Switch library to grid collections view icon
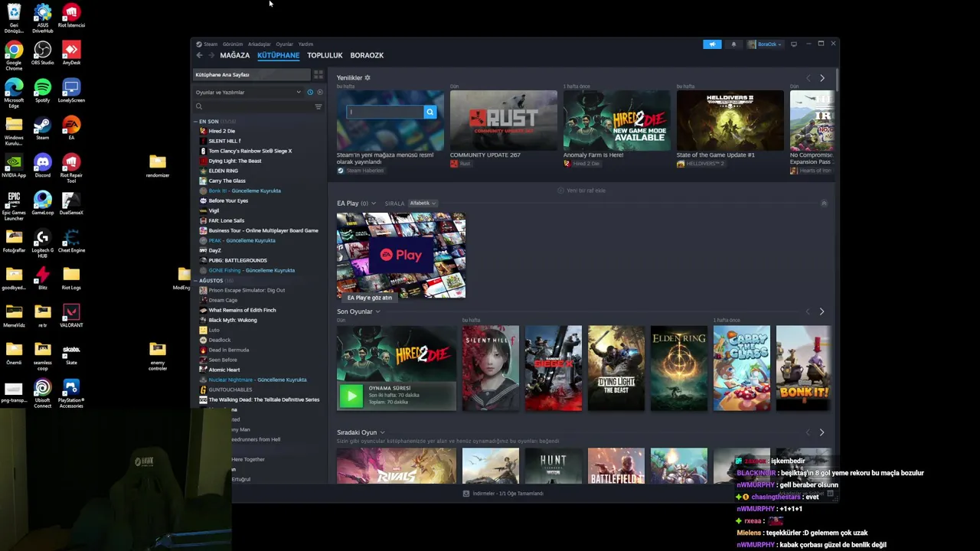The width and height of the screenshot is (980, 551). tap(318, 74)
